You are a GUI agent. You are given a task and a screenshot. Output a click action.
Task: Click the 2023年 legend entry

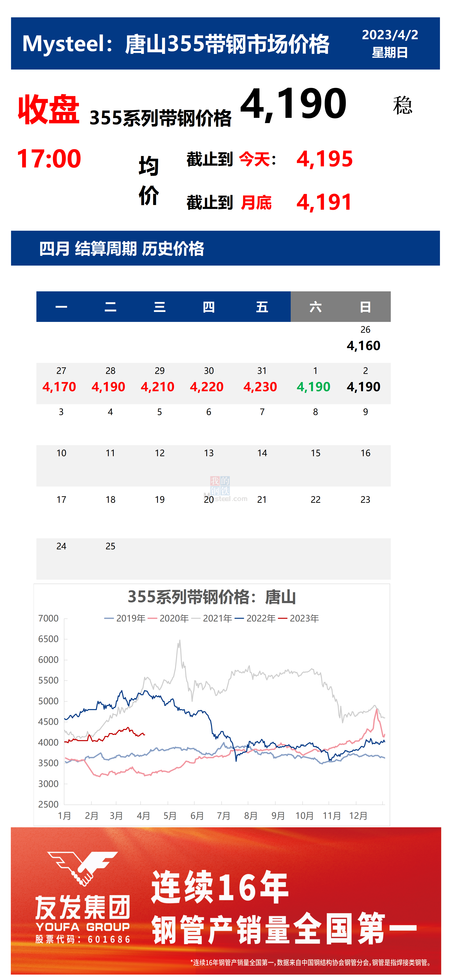[x=299, y=619]
